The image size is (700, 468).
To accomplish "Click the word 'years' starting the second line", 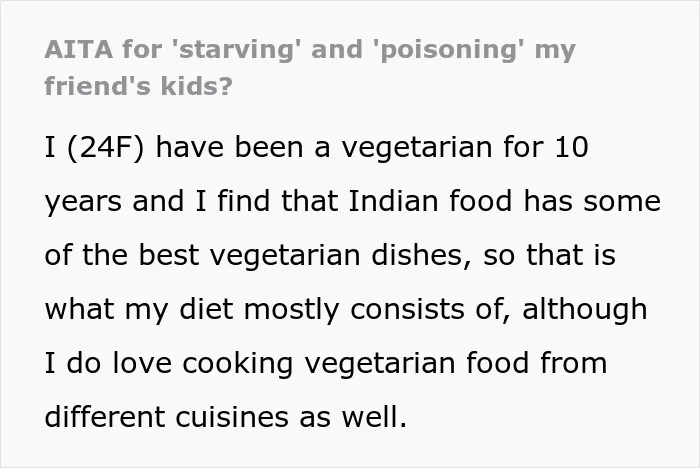I will coord(83,203).
